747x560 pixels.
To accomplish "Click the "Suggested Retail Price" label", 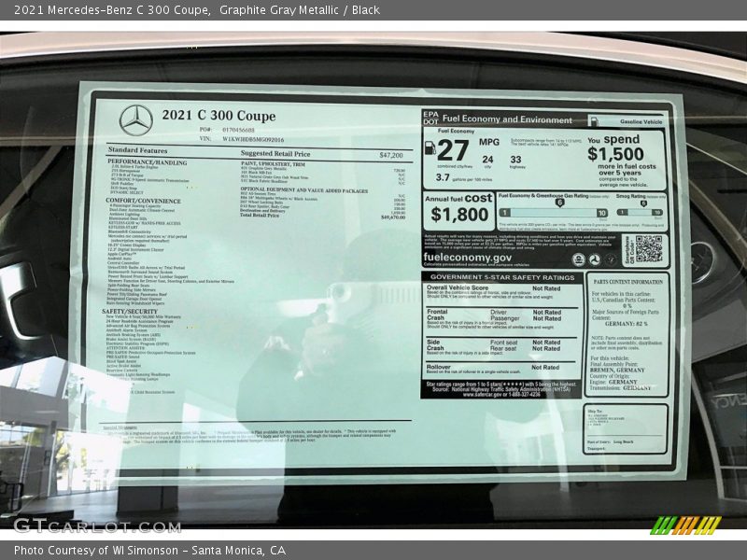I will click(x=275, y=153).
